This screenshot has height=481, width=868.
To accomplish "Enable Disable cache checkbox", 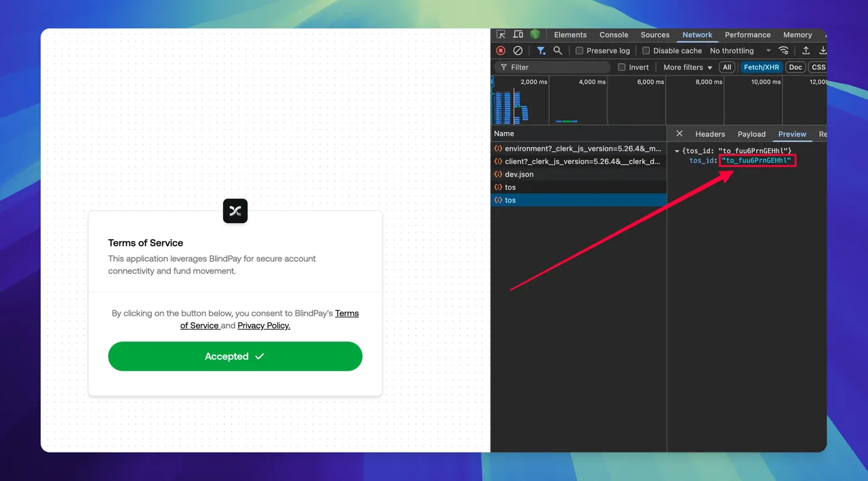I will pyautogui.click(x=646, y=51).
